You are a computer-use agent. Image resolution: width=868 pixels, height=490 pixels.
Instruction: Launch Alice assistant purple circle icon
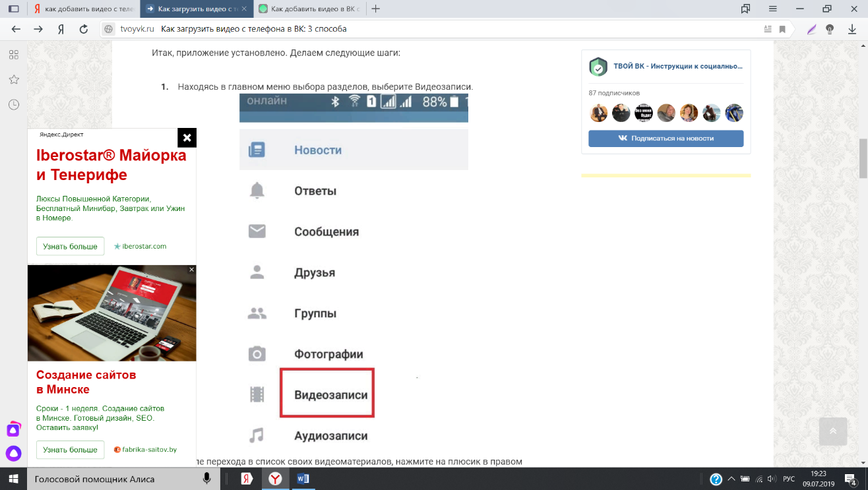point(13,454)
